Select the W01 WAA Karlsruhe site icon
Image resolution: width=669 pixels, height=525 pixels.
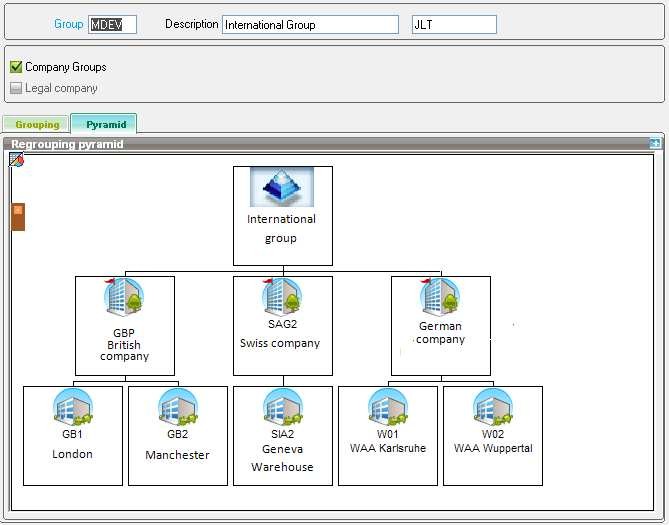coord(387,407)
